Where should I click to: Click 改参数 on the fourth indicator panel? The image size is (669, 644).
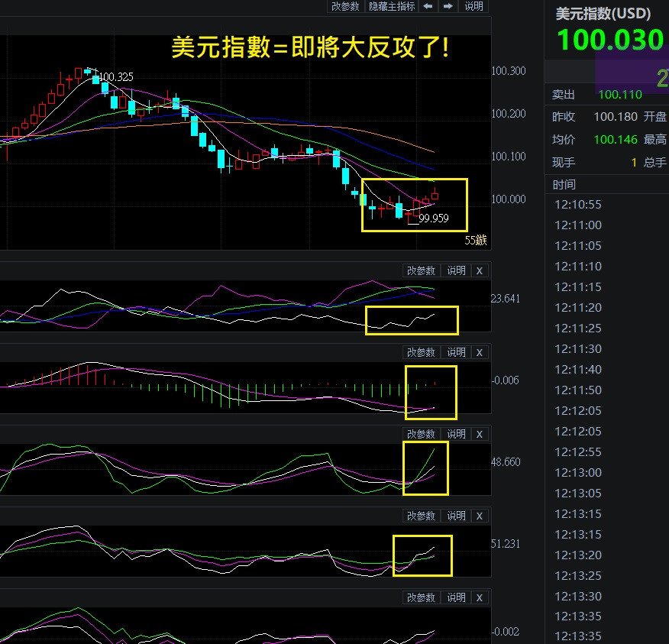tap(422, 516)
